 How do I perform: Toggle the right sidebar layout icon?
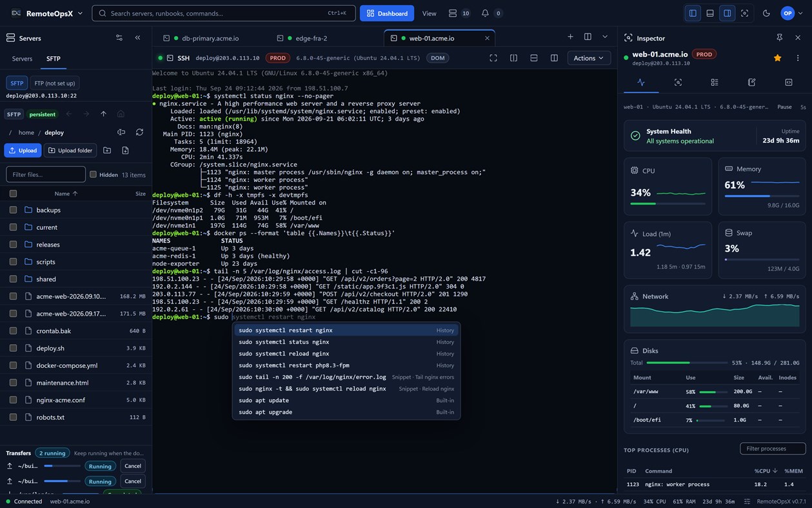pyautogui.click(x=727, y=13)
